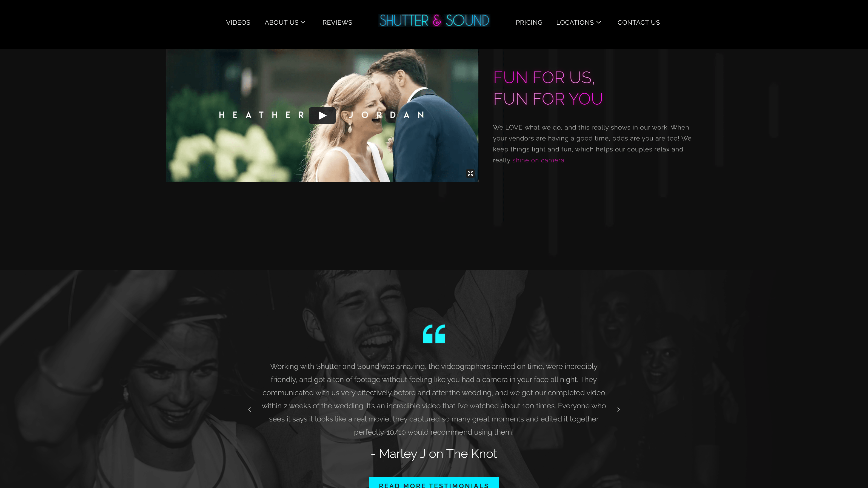Click the Contact Us link

(x=638, y=22)
